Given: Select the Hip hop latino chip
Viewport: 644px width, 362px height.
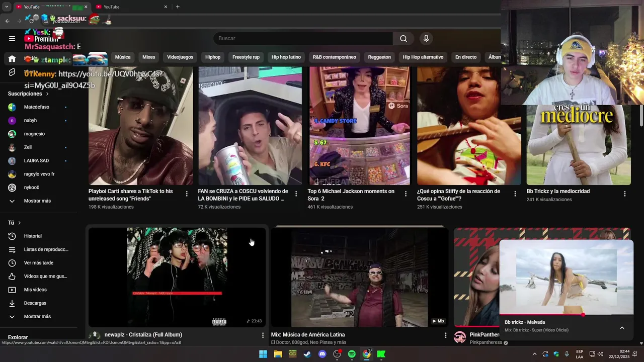Looking at the screenshot, I should 286,57.
